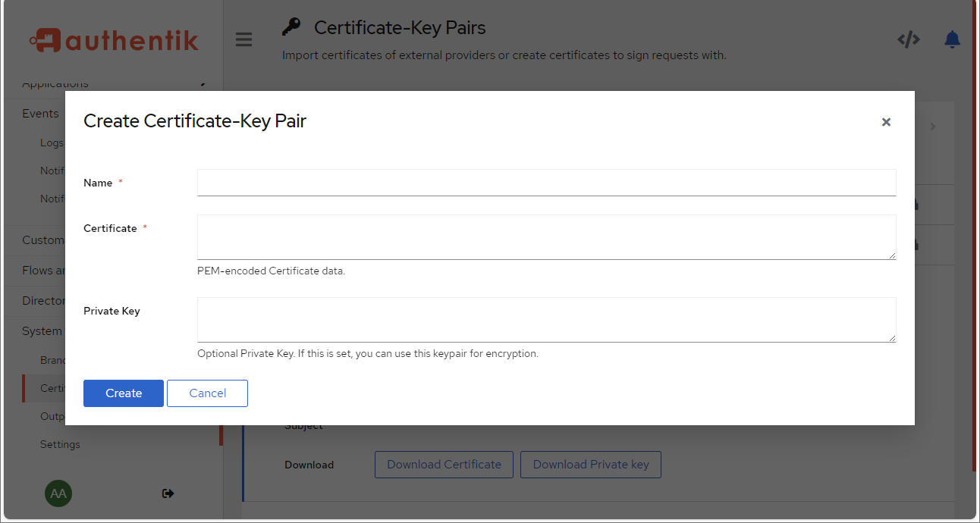980x523 pixels.
Task: Expand the Directory sidebar section
Action: click(x=43, y=301)
